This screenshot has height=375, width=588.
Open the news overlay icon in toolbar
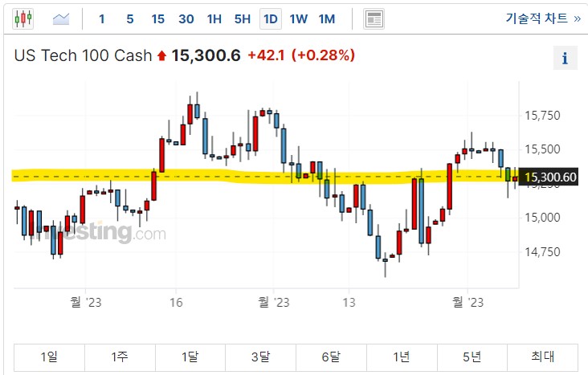point(374,18)
